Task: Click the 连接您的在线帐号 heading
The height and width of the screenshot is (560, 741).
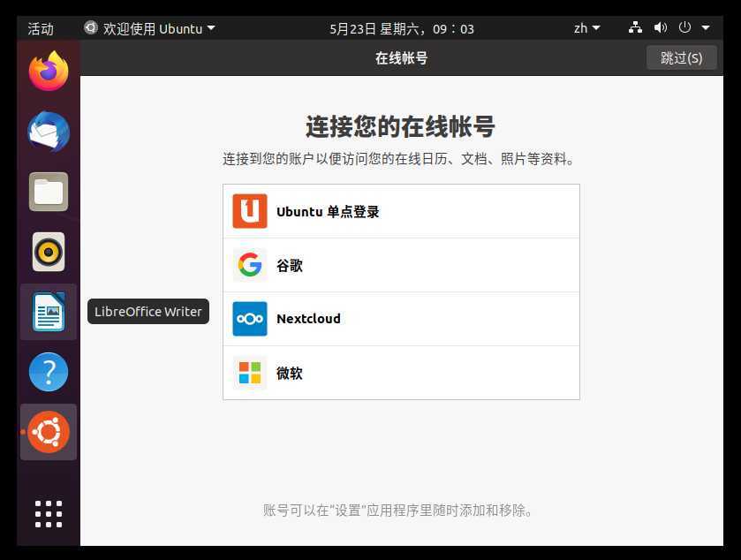Action: point(400,126)
